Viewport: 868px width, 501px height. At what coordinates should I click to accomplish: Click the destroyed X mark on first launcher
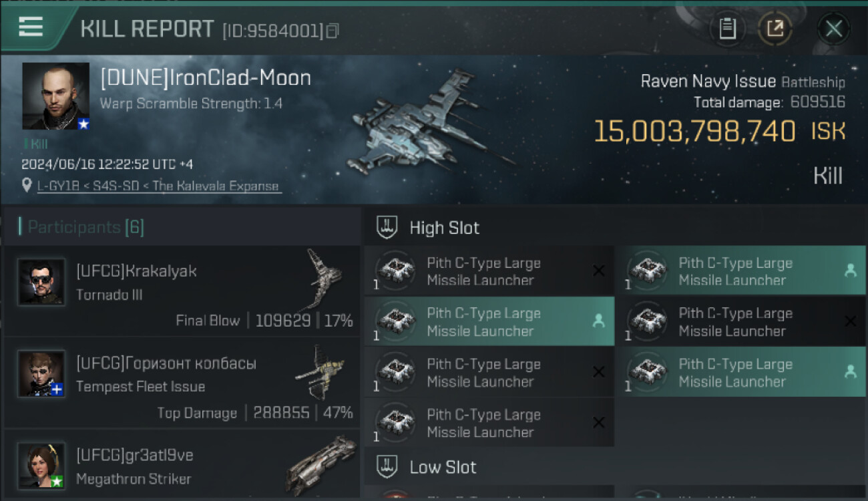pos(599,271)
